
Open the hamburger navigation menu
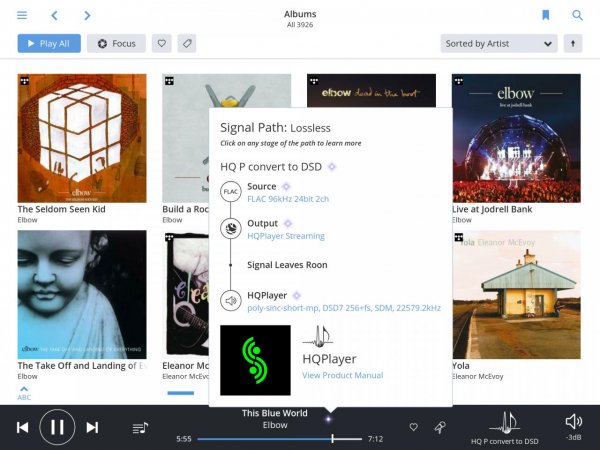22,15
